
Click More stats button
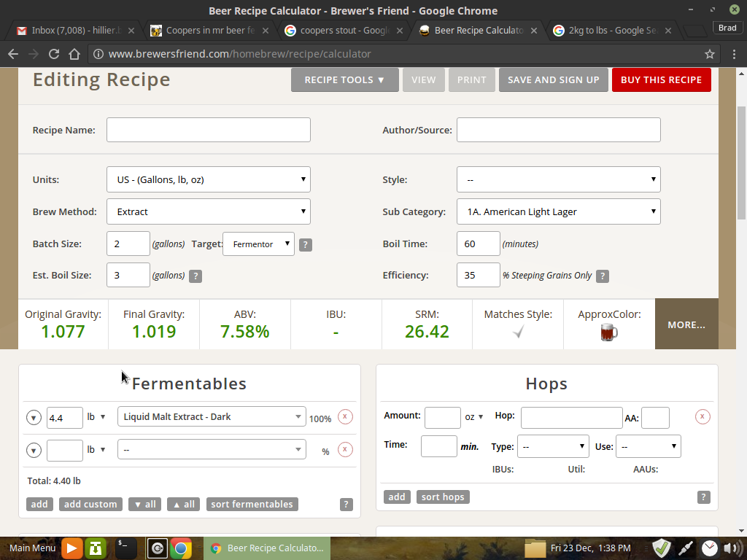(686, 324)
